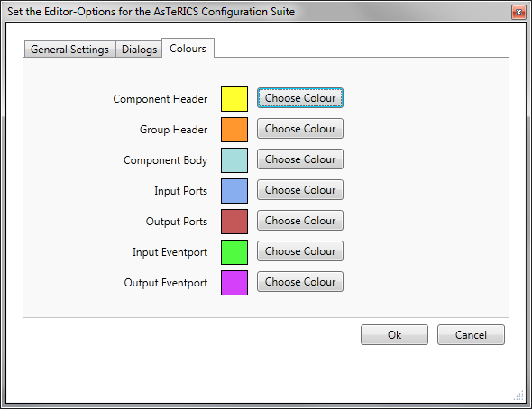Open the Dialogs tab

tap(139, 50)
